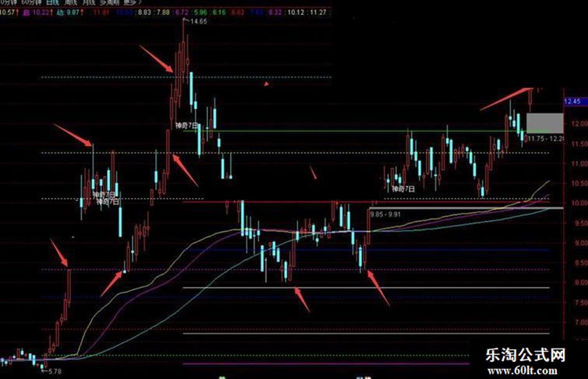588x379 pixels.
Task: Click the 8.00 price axis label
Action: 581,283
